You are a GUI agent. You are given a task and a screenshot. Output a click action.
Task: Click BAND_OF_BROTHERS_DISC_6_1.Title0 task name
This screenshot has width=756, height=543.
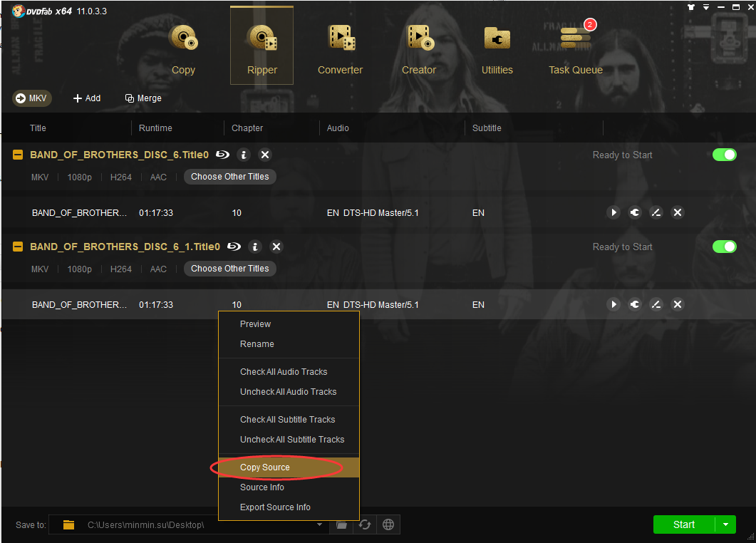point(125,247)
